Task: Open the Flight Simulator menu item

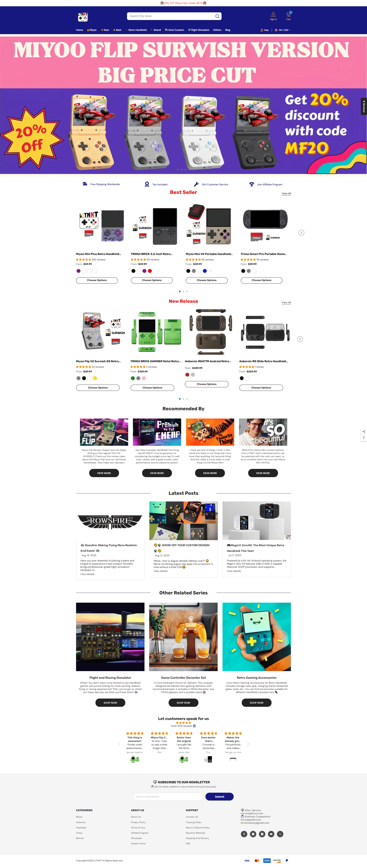Action: click(x=199, y=30)
